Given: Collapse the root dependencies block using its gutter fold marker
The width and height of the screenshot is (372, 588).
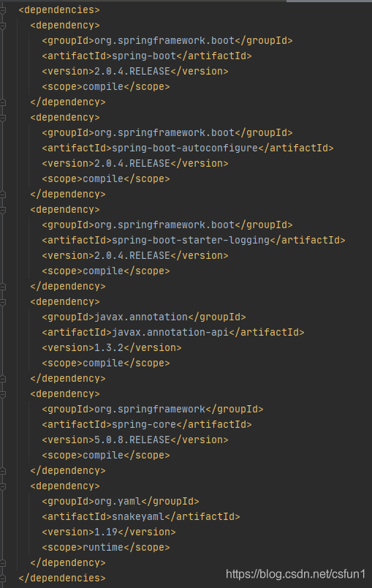Looking at the screenshot, I should point(3,10).
